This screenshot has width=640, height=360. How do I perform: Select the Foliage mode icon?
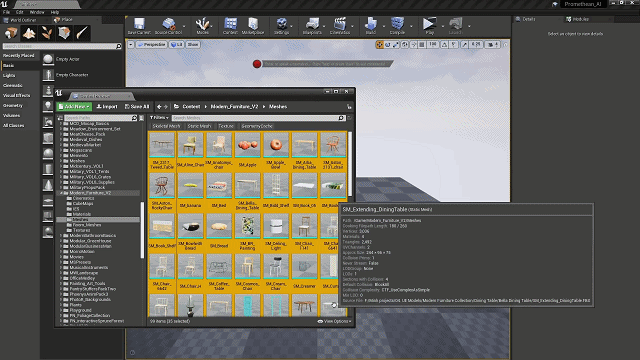pyautogui.click(x=47, y=33)
